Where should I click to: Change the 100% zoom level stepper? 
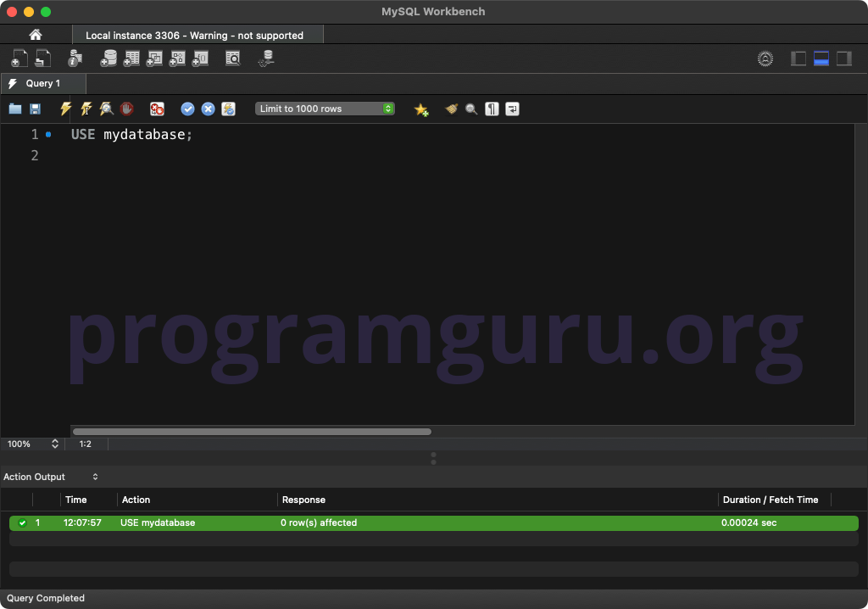[x=55, y=444]
